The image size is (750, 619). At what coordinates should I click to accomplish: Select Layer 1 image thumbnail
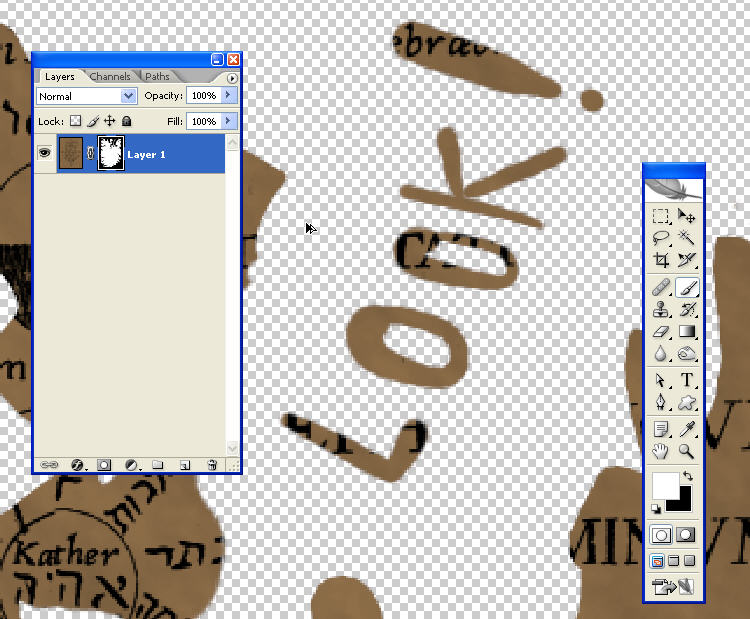coord(70,153)
